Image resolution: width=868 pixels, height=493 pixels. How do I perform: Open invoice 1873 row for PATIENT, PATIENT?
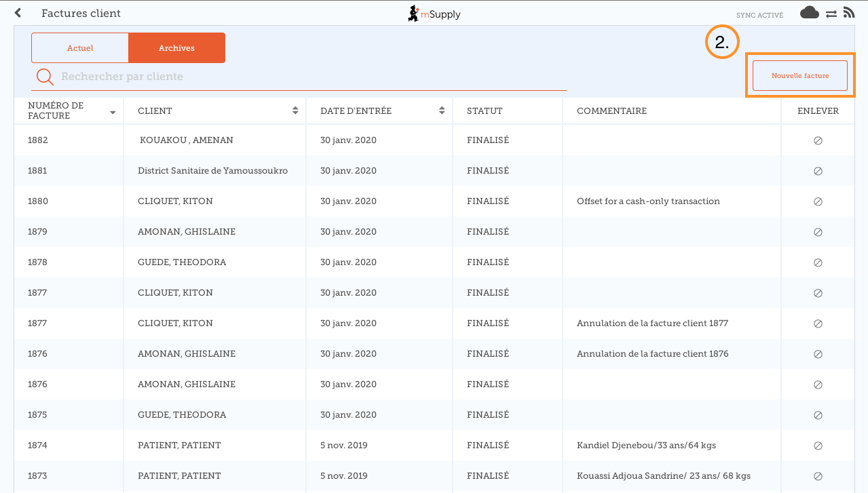(x=179, y=476)
